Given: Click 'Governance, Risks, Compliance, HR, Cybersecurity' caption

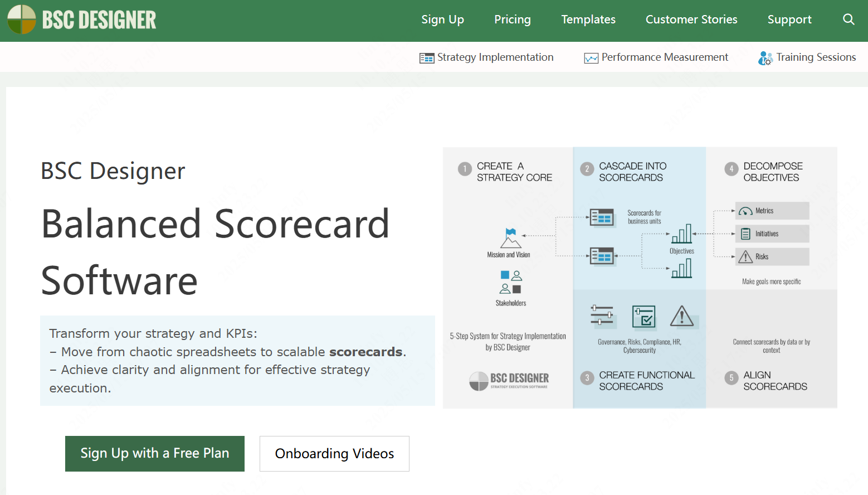Looking at the screenshot, I should 640,346.
